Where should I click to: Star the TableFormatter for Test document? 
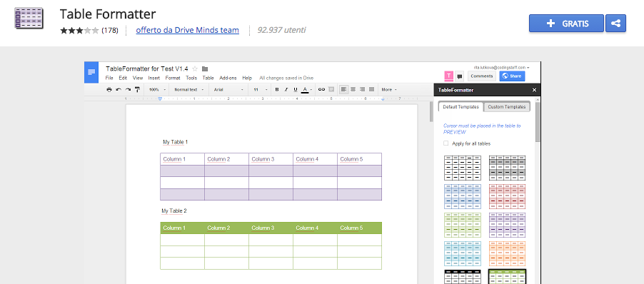195,69
